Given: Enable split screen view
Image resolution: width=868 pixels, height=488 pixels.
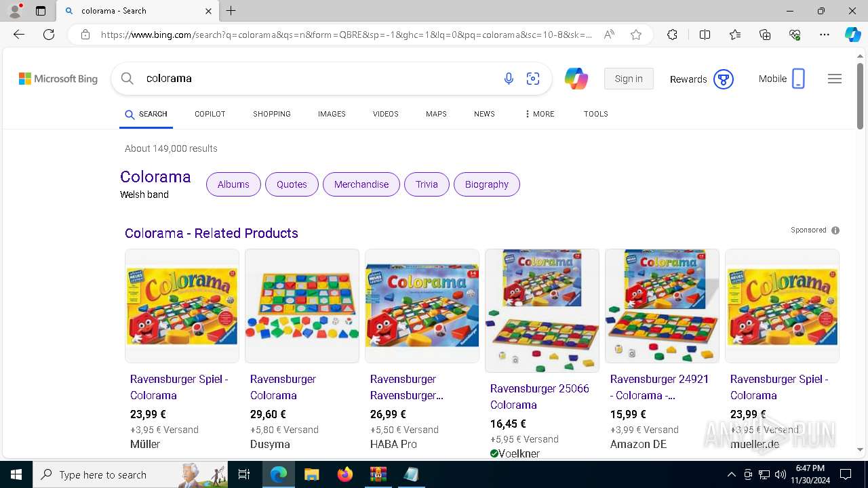Looking at the screenshot, I should [705, 35].
